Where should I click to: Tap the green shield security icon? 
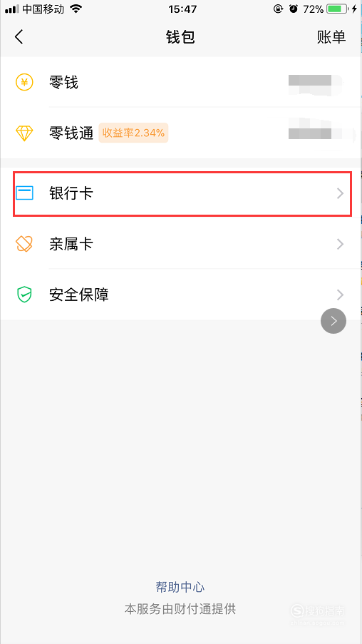[24, 295]
